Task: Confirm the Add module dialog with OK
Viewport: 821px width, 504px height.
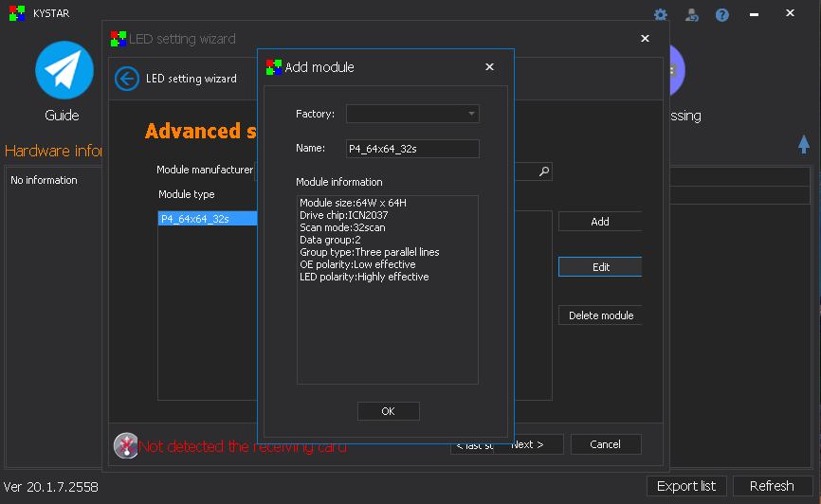Action: (388, 411)
